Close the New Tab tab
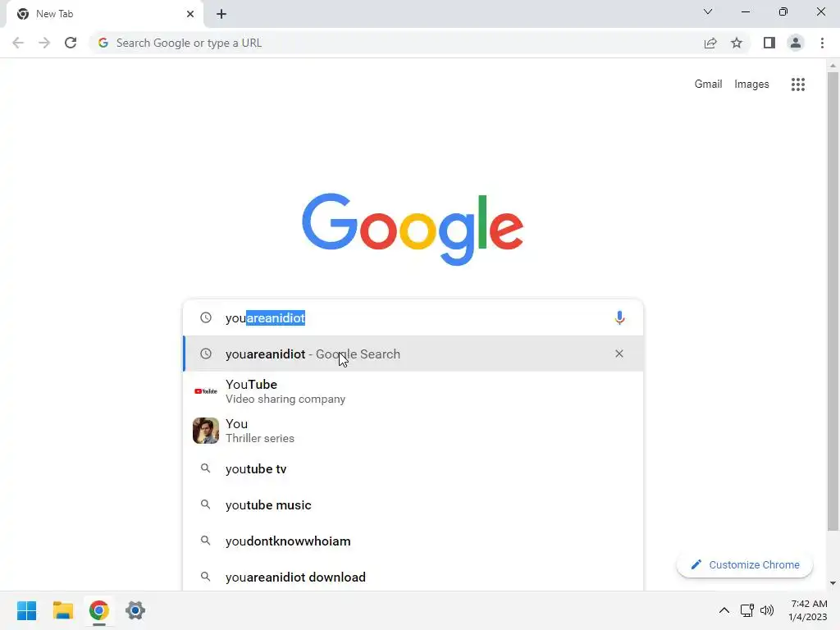 coord(190,14)
